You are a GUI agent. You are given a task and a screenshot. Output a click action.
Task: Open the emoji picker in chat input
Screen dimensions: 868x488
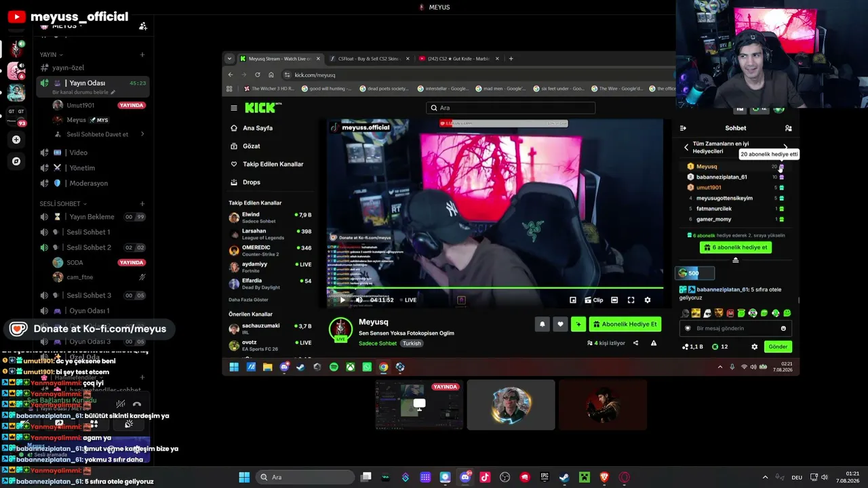pyautogui.click(x=783, y=329)
